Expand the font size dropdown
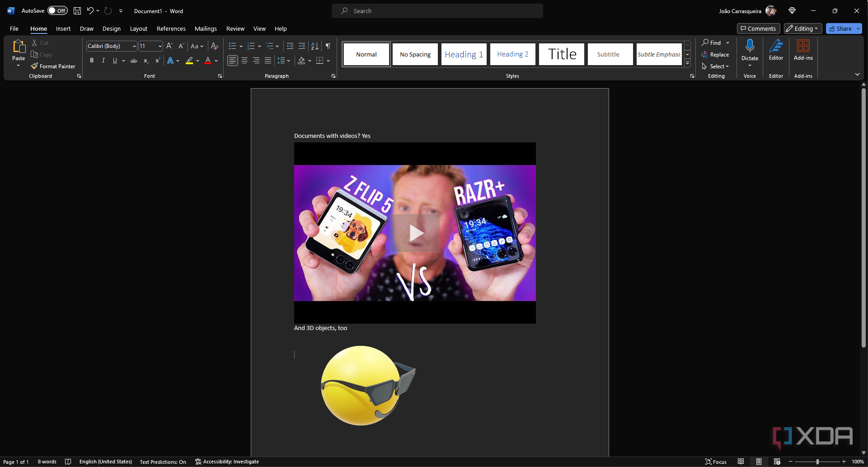Screen dimensions: 868x467 pyautogui.click(x=160, y=46)
